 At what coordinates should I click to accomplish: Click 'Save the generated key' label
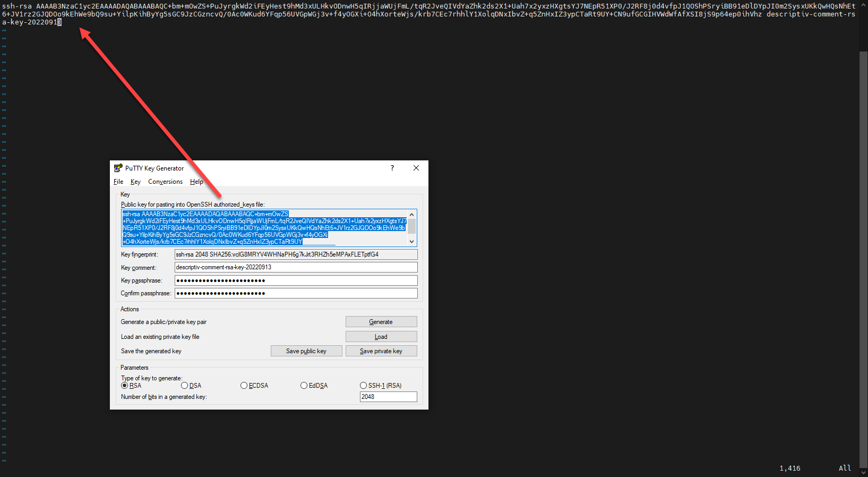click(x=151, y=351)
